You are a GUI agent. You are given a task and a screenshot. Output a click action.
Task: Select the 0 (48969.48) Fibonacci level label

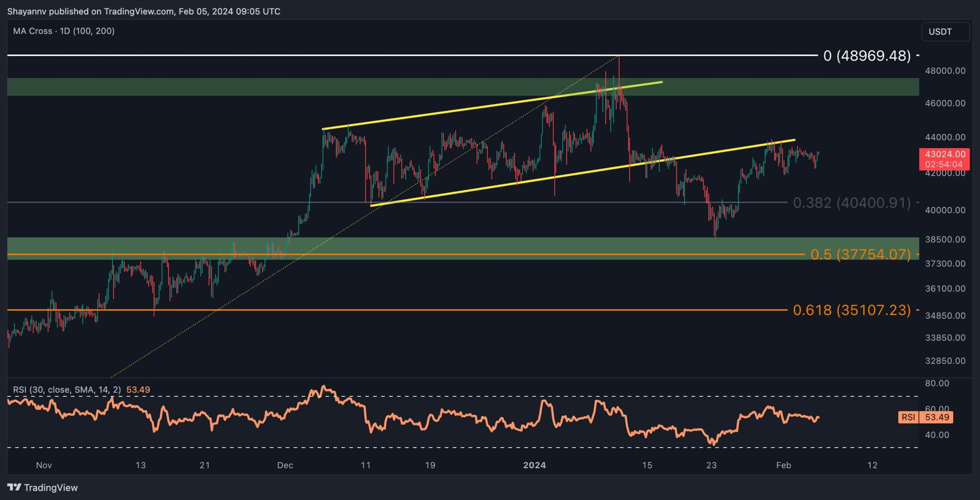[x=867, y=56]
